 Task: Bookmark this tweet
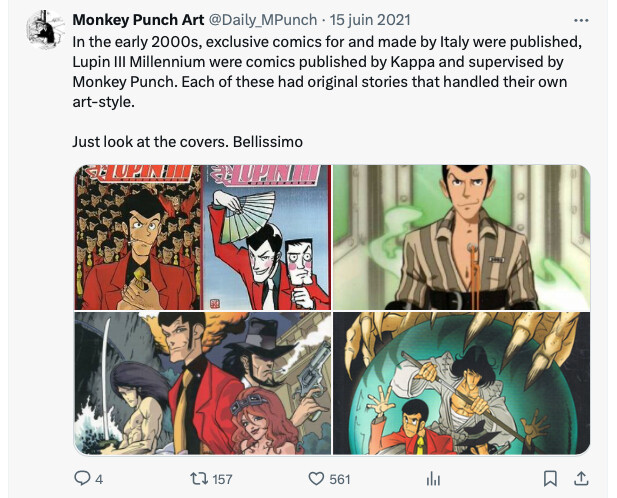(x=548, y=479)
